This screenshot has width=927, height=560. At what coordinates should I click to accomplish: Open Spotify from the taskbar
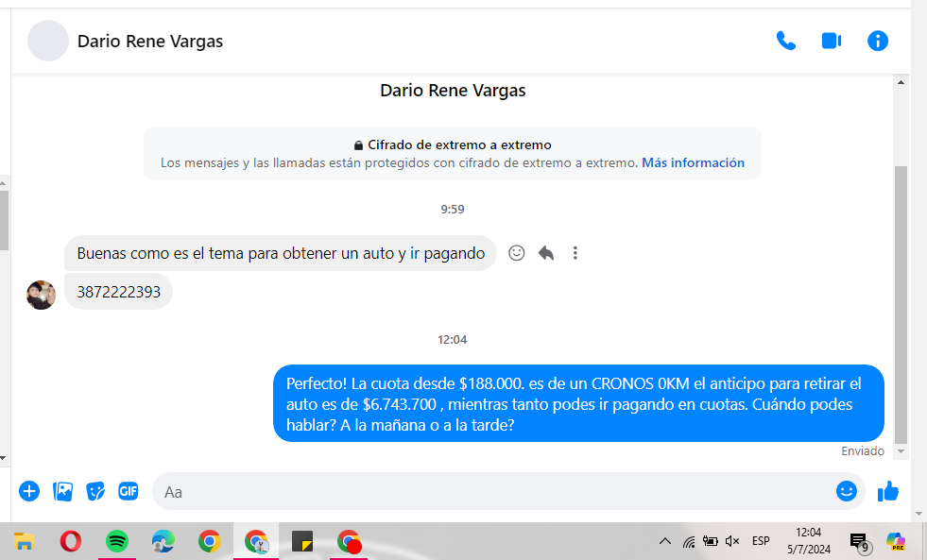point(117,541)
